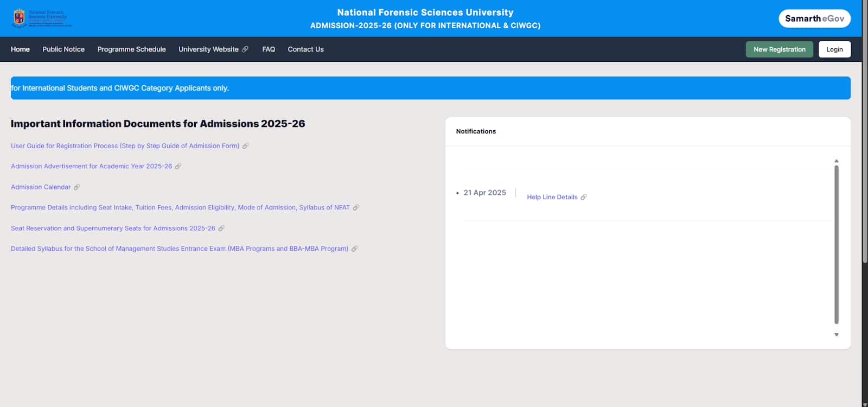Open the Contact Us page
Image resolution: width=868 pixels, height=407 pixels.
(x=305, y=49)
